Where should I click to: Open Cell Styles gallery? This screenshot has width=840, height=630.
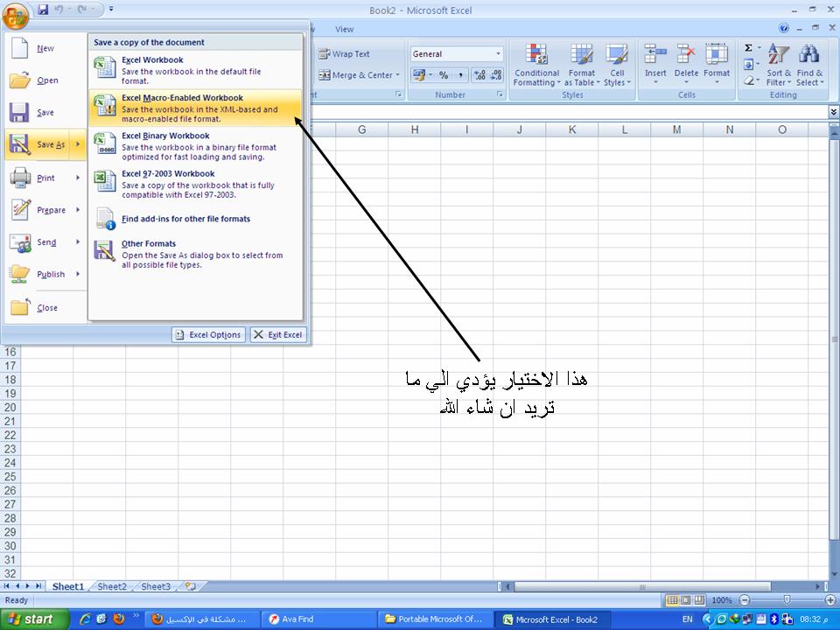617,66
